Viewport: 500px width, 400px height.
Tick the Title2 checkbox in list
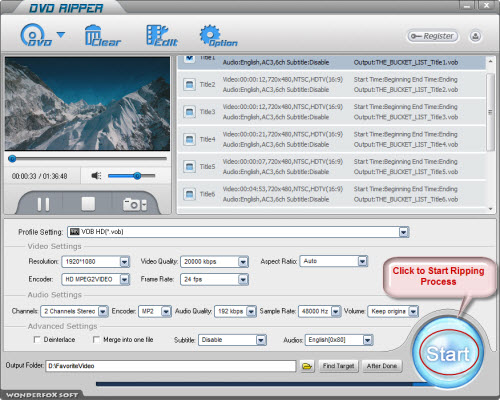pos(189,85)
